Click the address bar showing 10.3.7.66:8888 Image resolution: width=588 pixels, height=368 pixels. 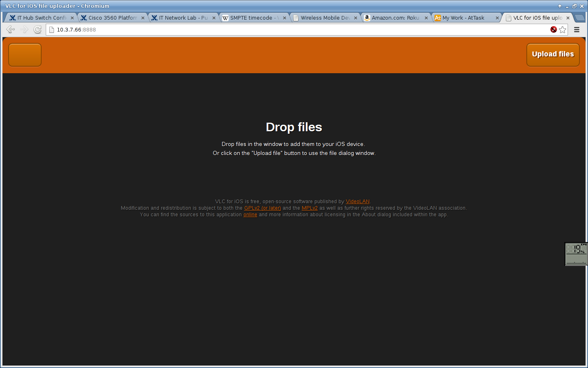click(x=306, y=29)
